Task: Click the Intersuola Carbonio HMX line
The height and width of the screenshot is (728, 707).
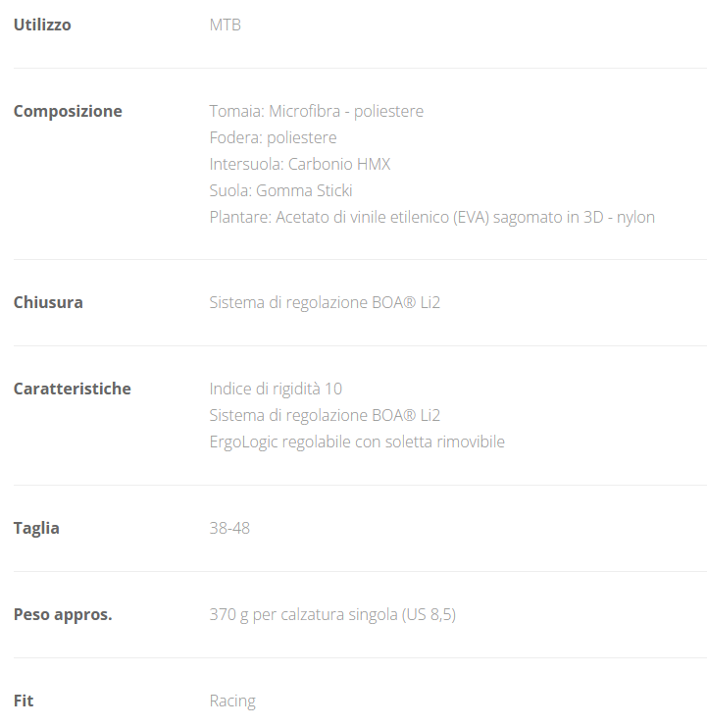Action: click(299, 164)
